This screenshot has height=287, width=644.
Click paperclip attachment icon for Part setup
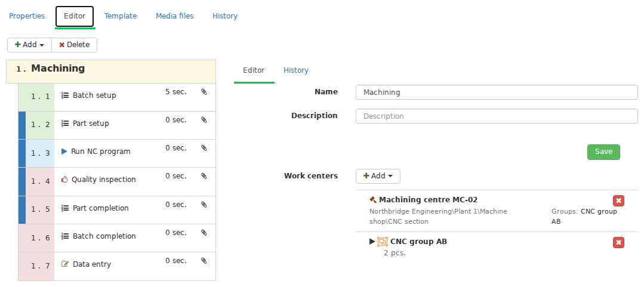pyautogui.click(x=204, y=120)
